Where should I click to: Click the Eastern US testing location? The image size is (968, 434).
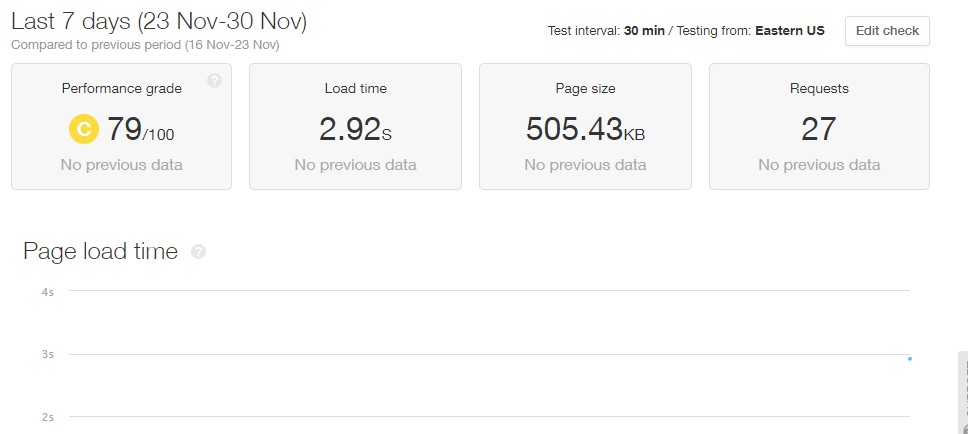[x=790, y=31]
